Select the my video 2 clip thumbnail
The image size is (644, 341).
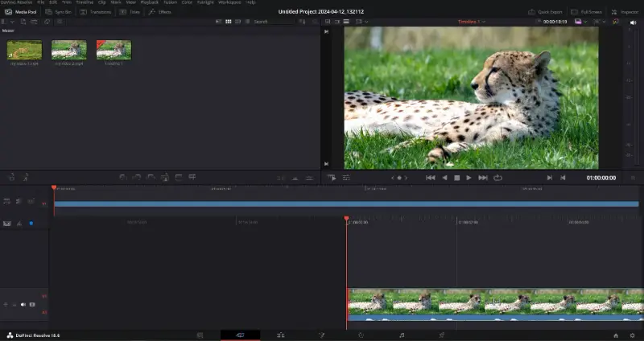pyautogui.click(x=69, y=50)
